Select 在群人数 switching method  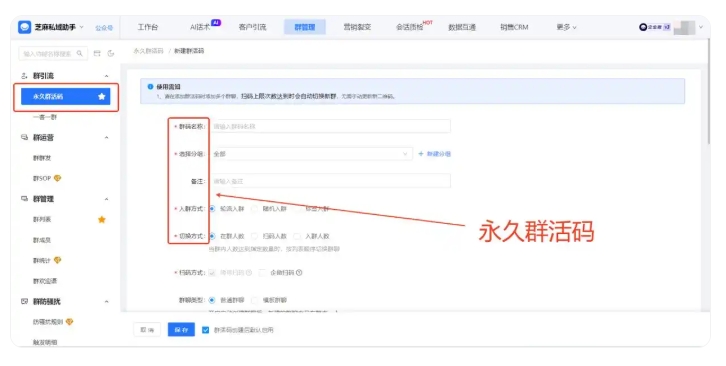click(x=212, y=236)
